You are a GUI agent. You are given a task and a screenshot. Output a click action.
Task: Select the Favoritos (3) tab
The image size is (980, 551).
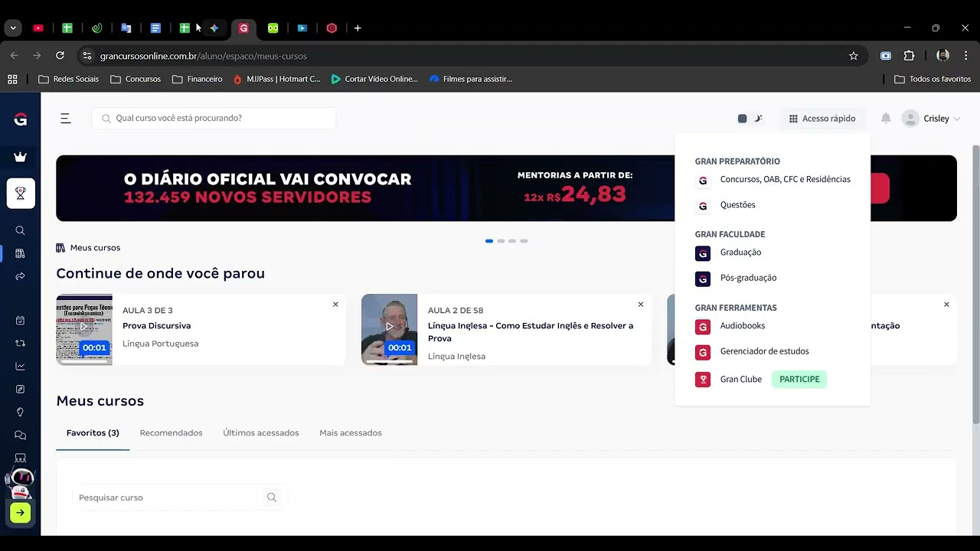click(x=93, y=433)
